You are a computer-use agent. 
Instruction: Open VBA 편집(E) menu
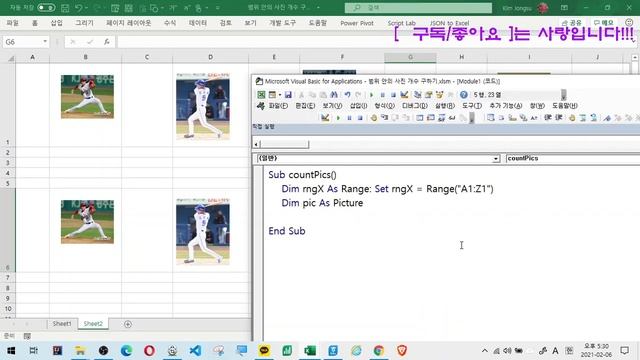(x=305, y=106)
